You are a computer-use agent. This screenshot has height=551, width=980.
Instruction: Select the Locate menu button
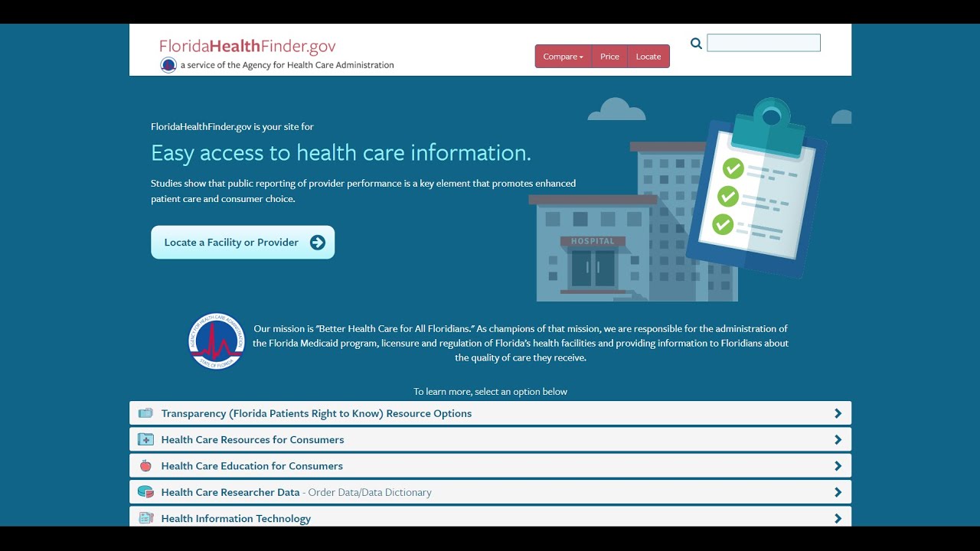(648, 57)
